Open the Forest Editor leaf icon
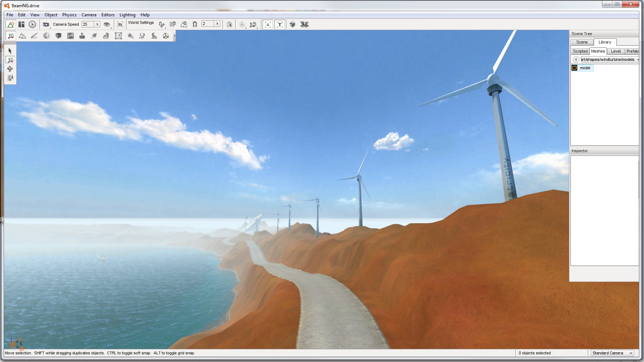This screenshot has width=644, height=362. click(x=94, y=36)
